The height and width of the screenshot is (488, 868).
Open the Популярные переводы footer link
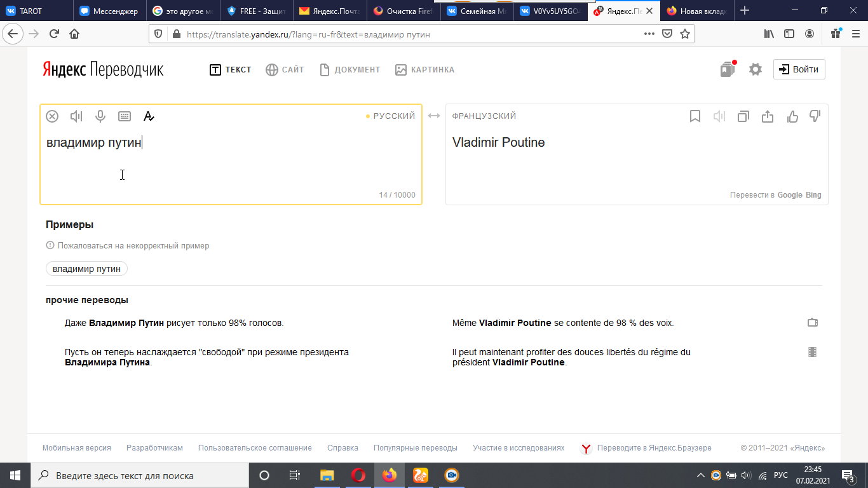(416, 448)
